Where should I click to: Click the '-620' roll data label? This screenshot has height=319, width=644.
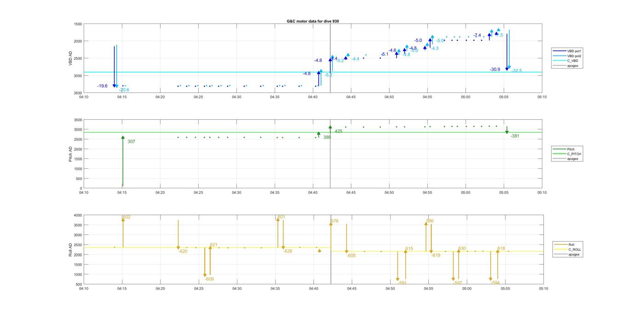[183, 251]
